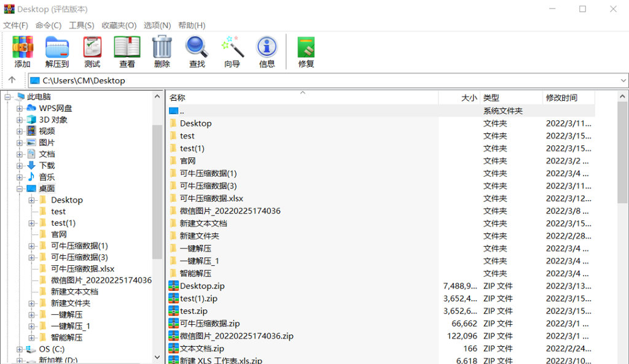Click 图片 picture icon in tree
The height and width of the screenshot is (364, 629).
coord(31,142)
